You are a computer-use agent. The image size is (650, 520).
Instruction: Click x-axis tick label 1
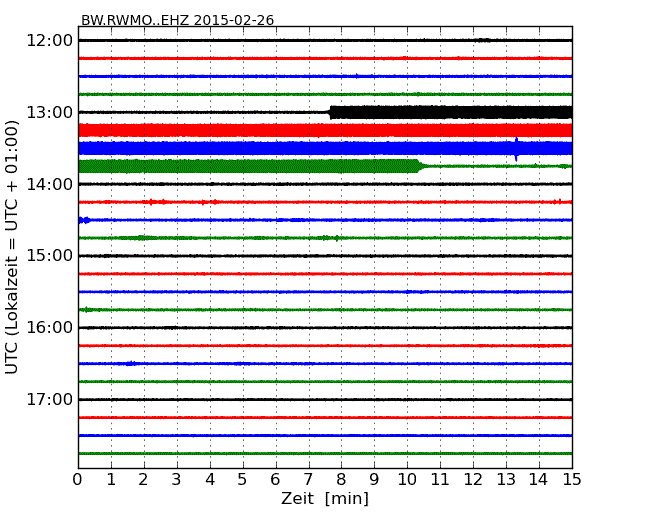(111, 480)
